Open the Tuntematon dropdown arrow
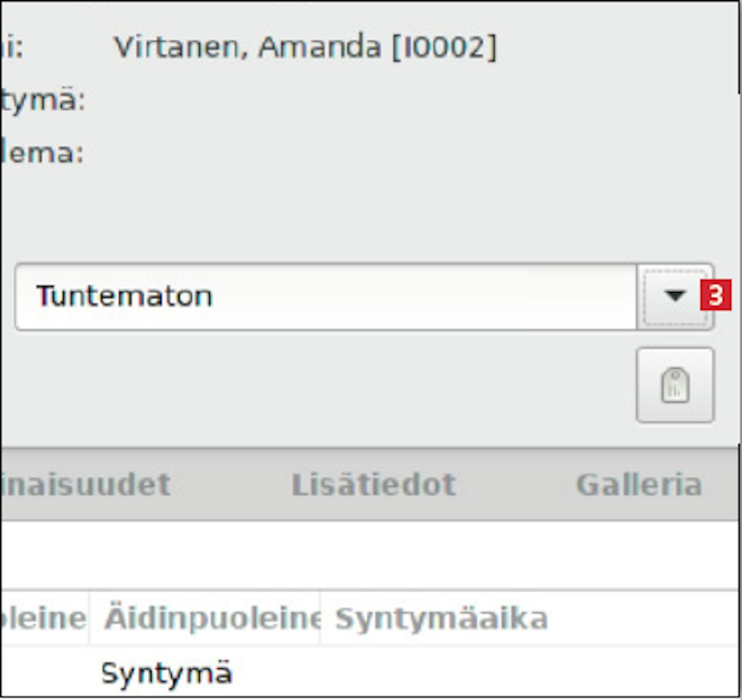 675,296
